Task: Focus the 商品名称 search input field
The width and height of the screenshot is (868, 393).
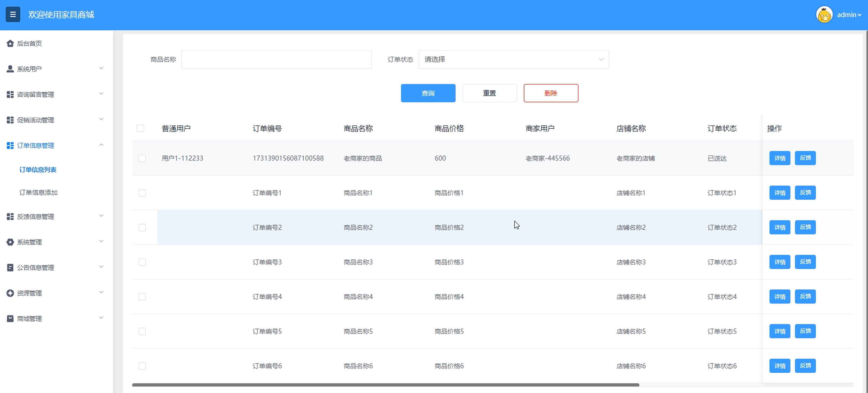Action: [276, 59]
